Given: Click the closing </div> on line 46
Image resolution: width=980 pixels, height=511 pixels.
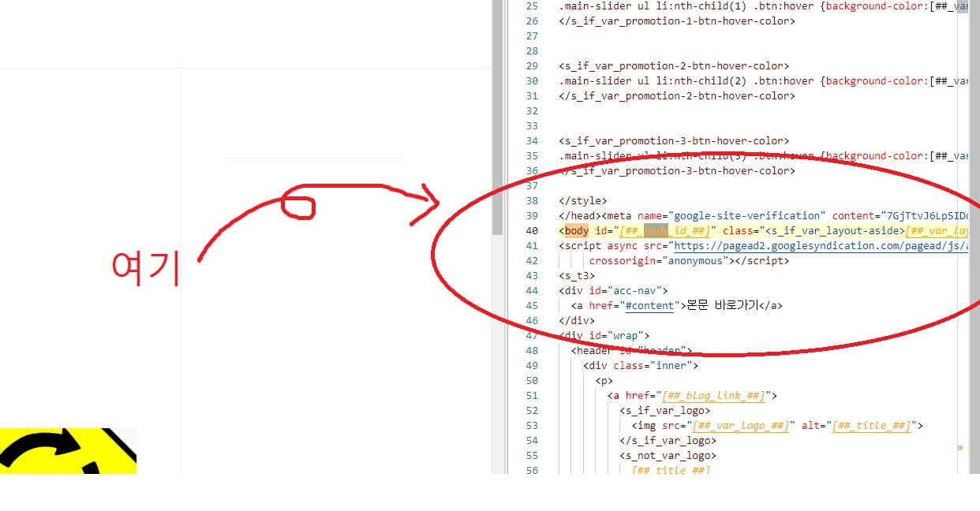Looking at the screenshot, I should pyautogui.click(x=577, y=321).
